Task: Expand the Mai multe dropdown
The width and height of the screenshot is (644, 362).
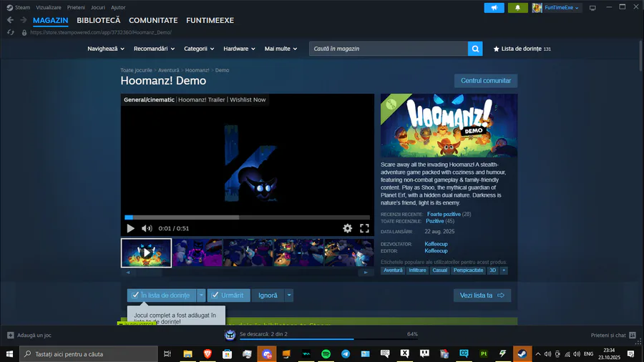Action: (280, 49)
